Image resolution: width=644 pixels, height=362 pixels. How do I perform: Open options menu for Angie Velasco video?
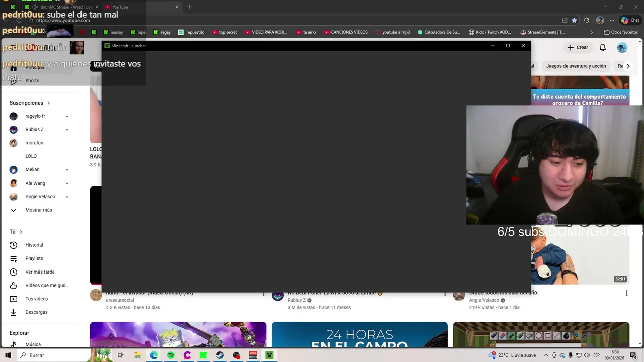[626, 293]
